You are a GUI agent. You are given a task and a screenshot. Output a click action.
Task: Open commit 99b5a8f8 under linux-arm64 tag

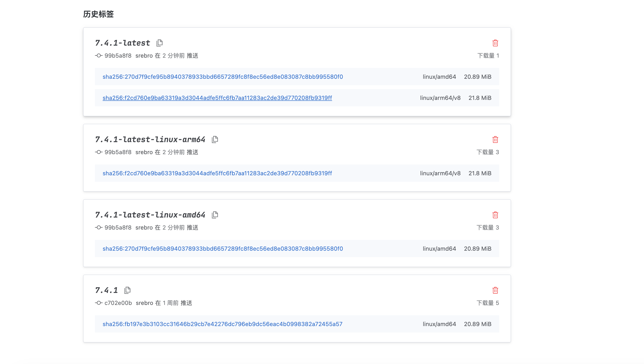118,152
